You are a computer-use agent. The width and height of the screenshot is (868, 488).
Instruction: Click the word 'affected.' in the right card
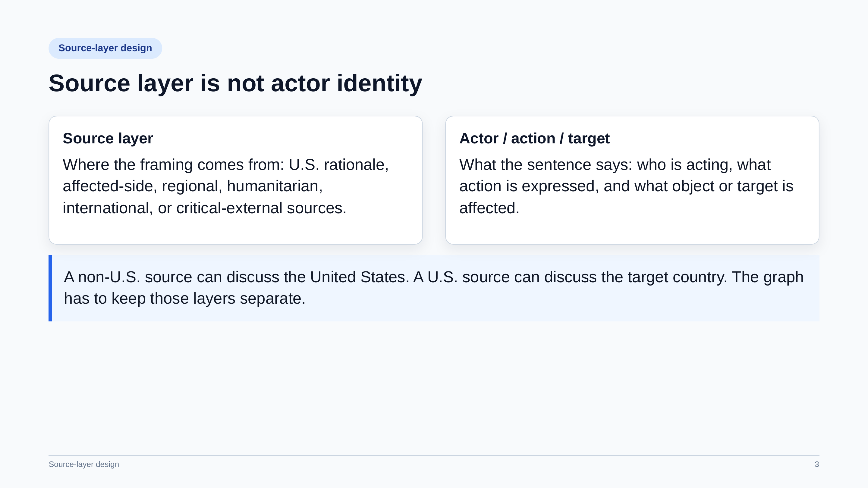[x=489, y=208]
